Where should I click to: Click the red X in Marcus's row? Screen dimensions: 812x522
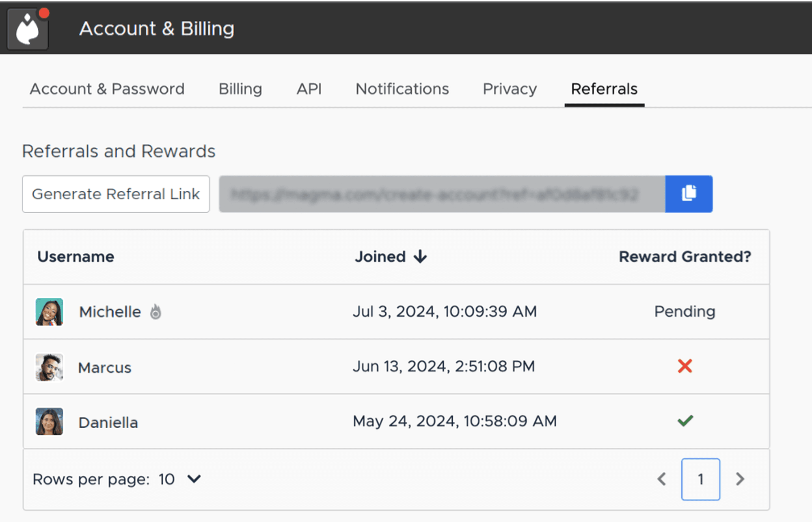685,366
